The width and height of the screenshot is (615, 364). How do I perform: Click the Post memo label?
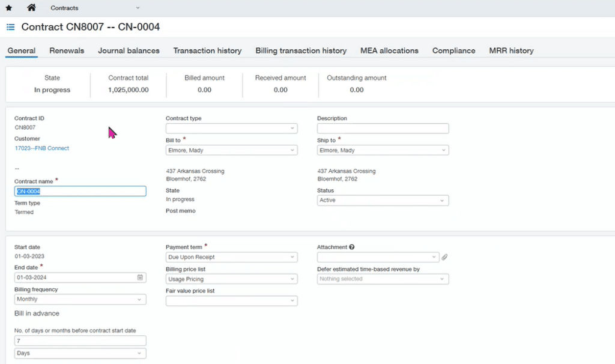point(180,211)
